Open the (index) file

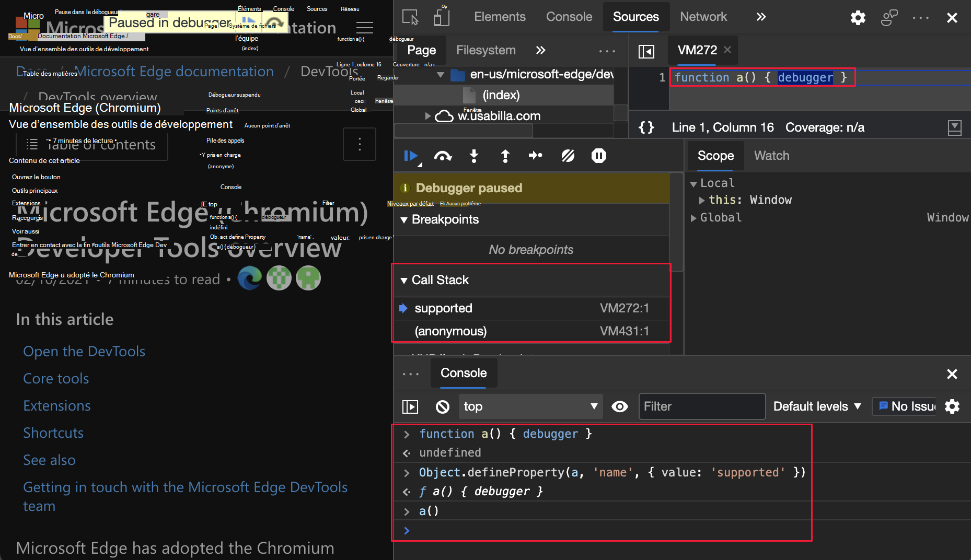tap(501, 95)
